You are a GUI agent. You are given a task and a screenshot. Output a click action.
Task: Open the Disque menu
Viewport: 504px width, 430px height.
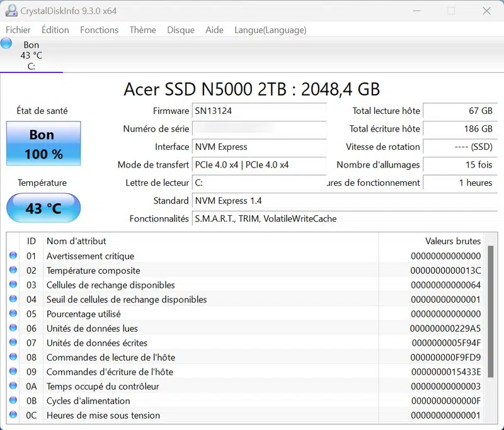click(181, 30)
